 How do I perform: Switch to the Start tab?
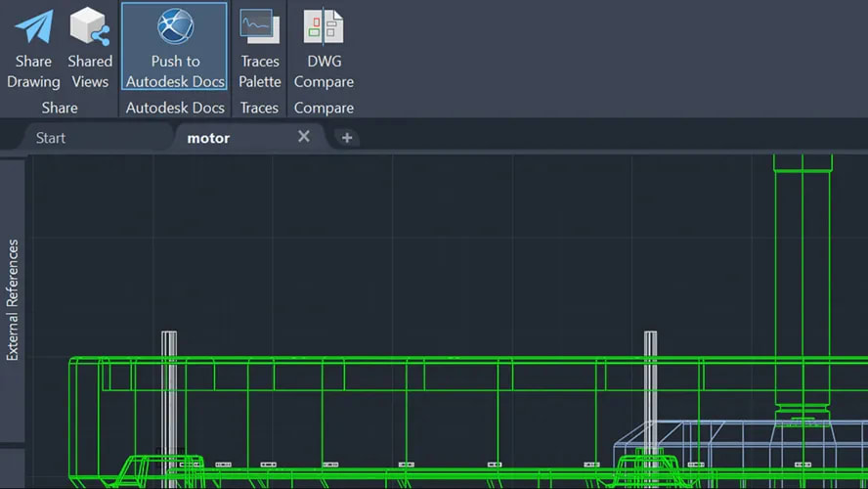(51, 138)
